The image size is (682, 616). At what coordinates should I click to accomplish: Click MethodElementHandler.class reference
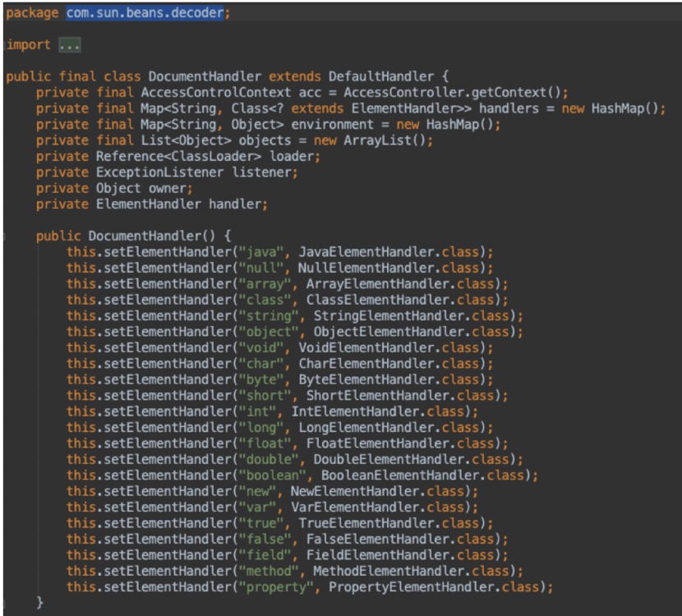[412, 571]
